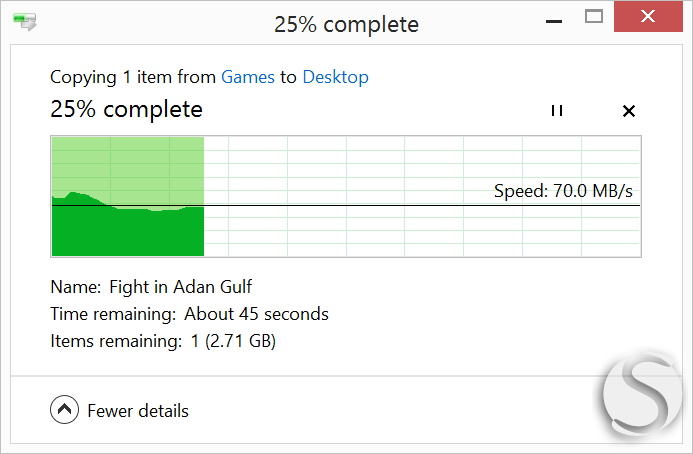Cancel the copy with the X icon
The image size is (693, 454).
[x=628, y=111]
